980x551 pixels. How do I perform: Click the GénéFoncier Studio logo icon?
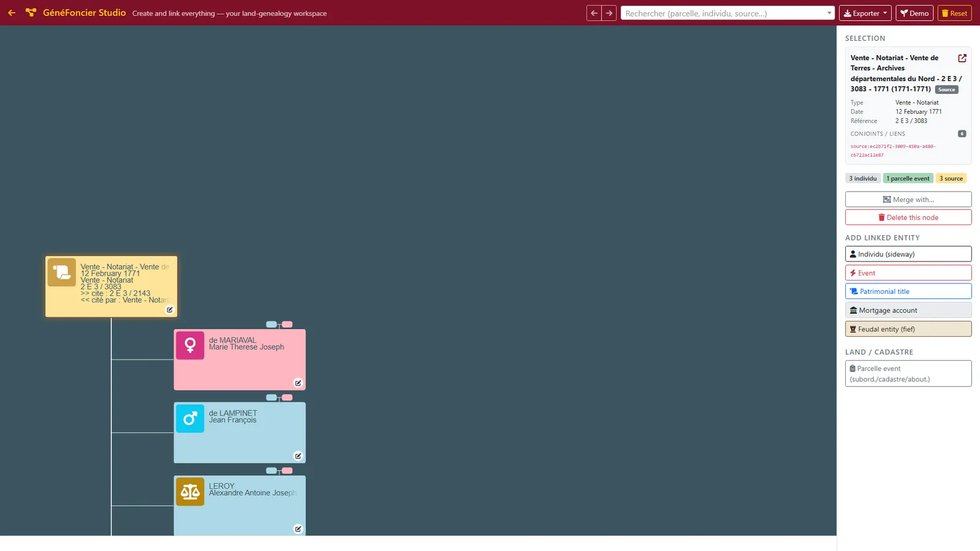[31, 13]
